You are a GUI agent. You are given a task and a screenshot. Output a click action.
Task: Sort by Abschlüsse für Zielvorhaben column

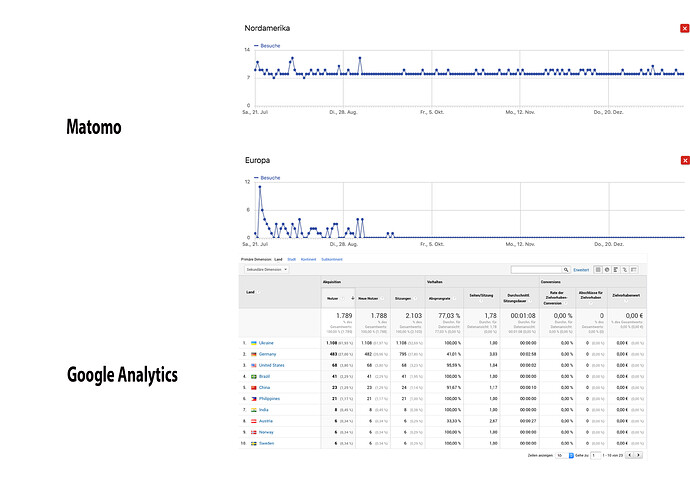591,295
